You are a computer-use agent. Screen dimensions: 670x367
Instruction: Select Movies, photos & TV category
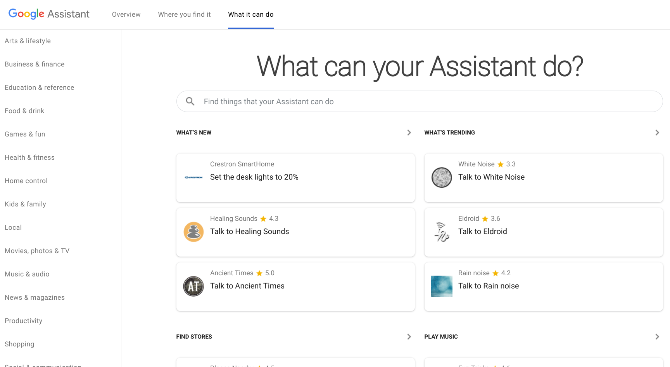[x=37, y=251]
